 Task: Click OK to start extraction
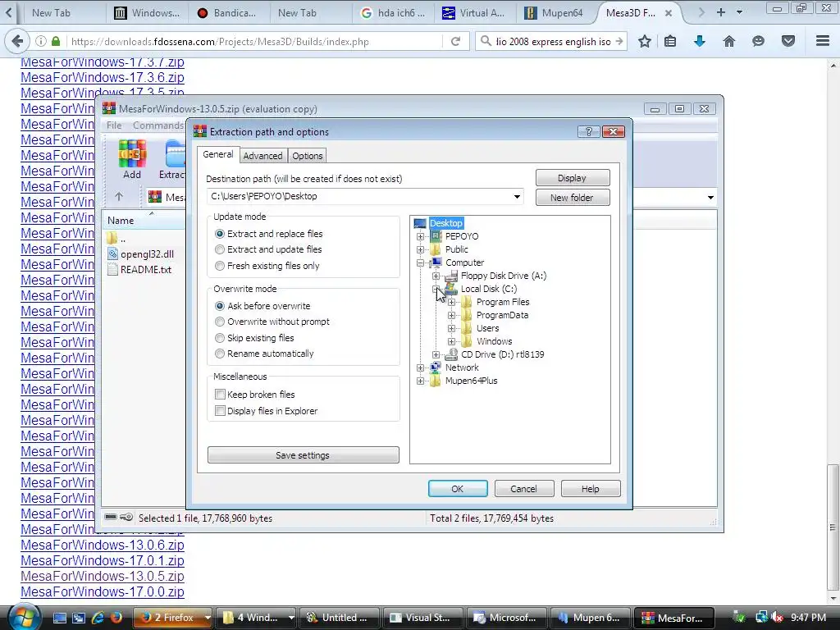tap(458, 489)
